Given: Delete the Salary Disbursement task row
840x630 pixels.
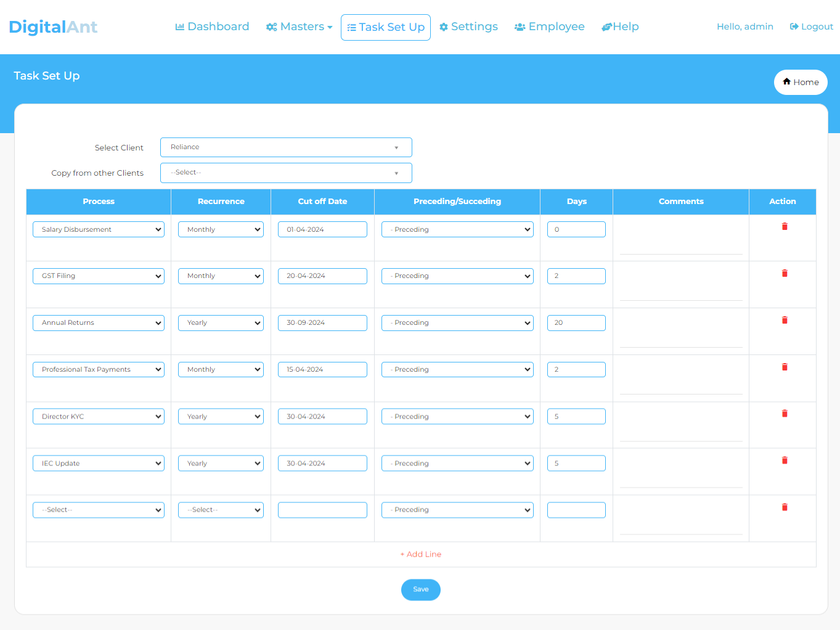Looking at the screenshot, I should point(784,226).
